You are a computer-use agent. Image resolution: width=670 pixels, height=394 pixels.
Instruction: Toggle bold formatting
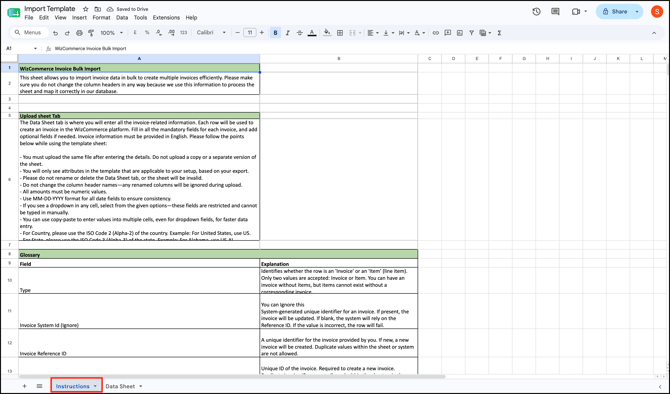tap(276, 33)
